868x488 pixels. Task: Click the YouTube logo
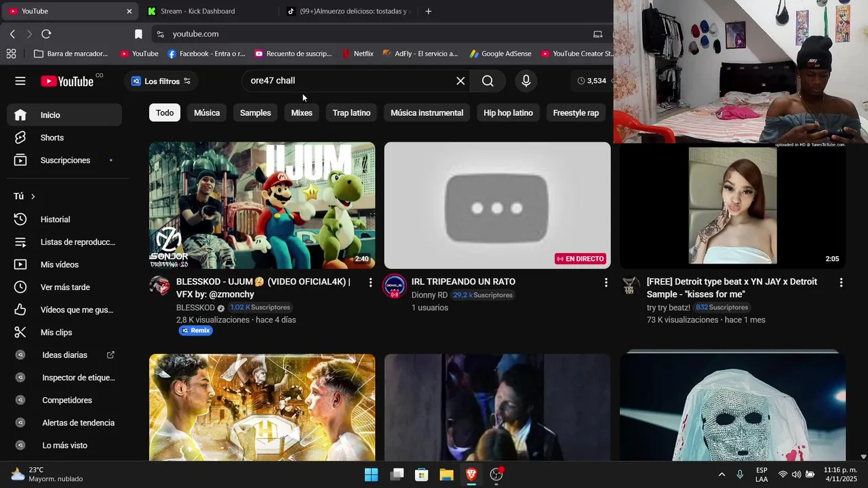(67, 81)
